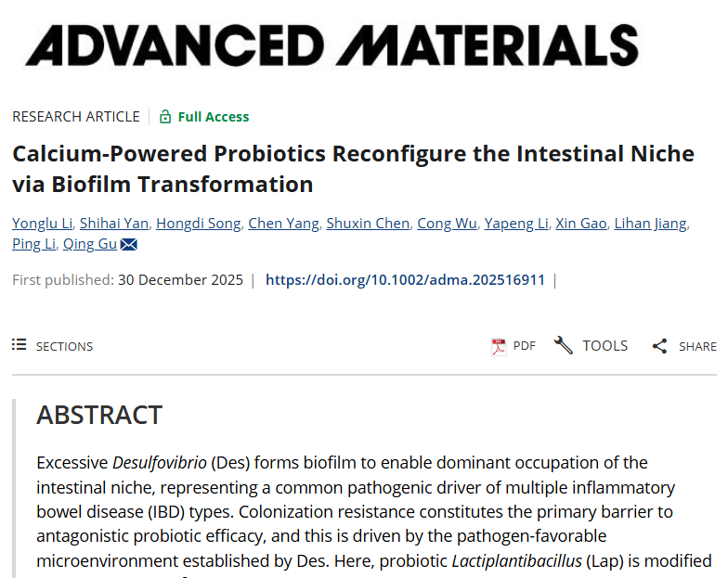Viewport: 728px width, 578px height.
Task: Open author Yonglu Li's profile link
Action: [43, 223]
